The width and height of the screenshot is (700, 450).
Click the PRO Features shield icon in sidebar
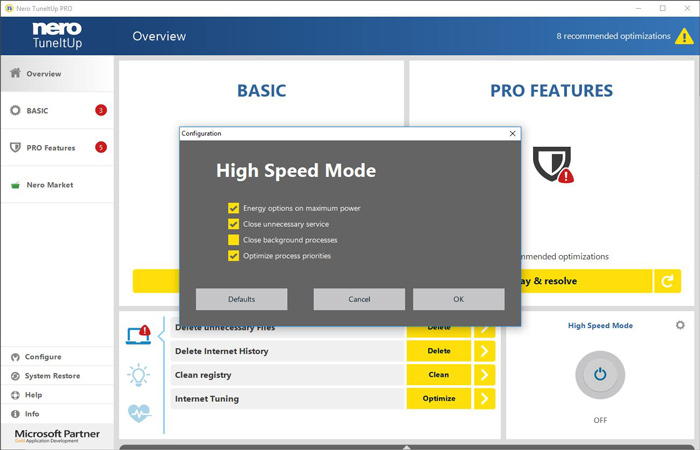[x=15, y=147]
